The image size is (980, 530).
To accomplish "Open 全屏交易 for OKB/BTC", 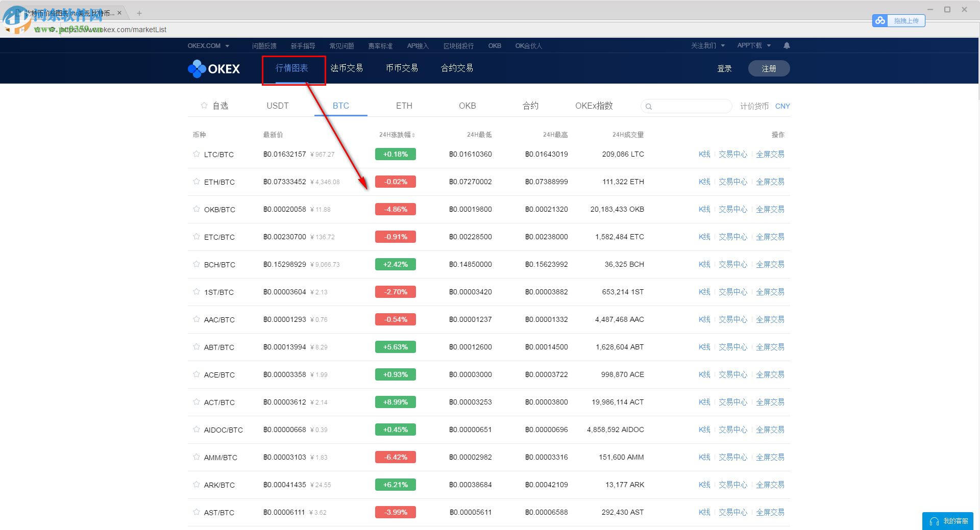I will pyautogui.click(x=770, y=209).
